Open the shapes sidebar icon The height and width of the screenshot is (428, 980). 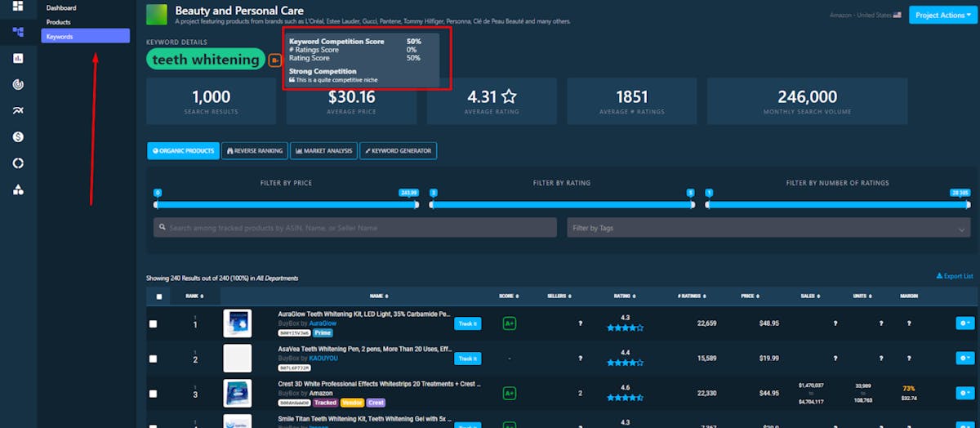18,189
